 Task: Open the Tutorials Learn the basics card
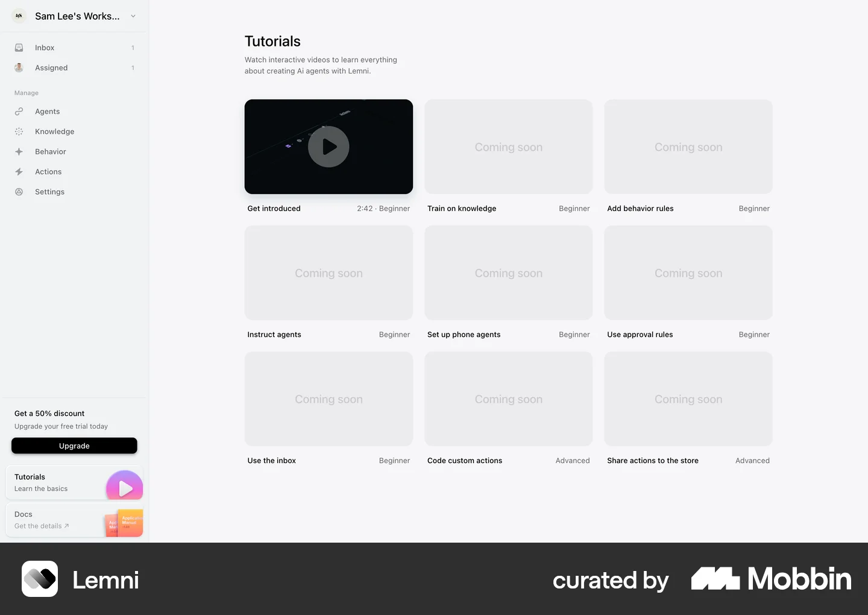(74, 482)
